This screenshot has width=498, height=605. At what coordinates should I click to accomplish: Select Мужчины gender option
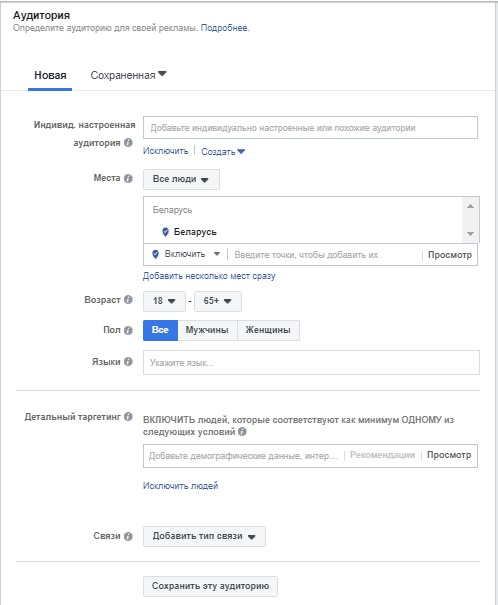click(x=207, y=330)
